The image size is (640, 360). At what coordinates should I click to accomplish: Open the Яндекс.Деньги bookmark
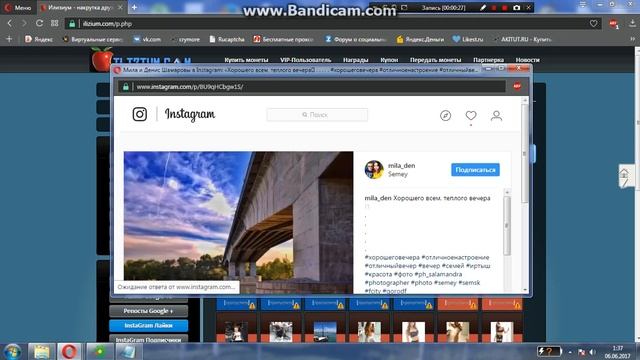(420, 39)
